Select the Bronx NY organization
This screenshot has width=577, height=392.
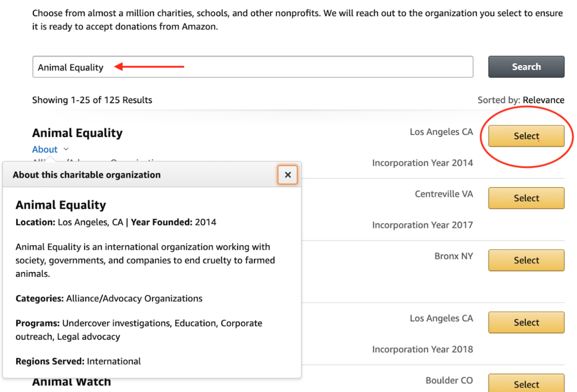click(x=526, y=260)
